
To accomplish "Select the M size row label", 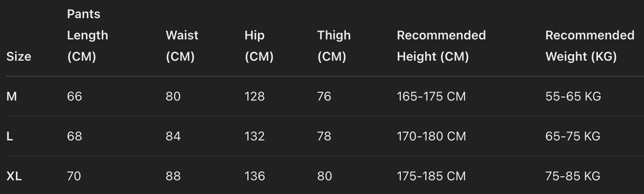I will [x=12, y=97].
